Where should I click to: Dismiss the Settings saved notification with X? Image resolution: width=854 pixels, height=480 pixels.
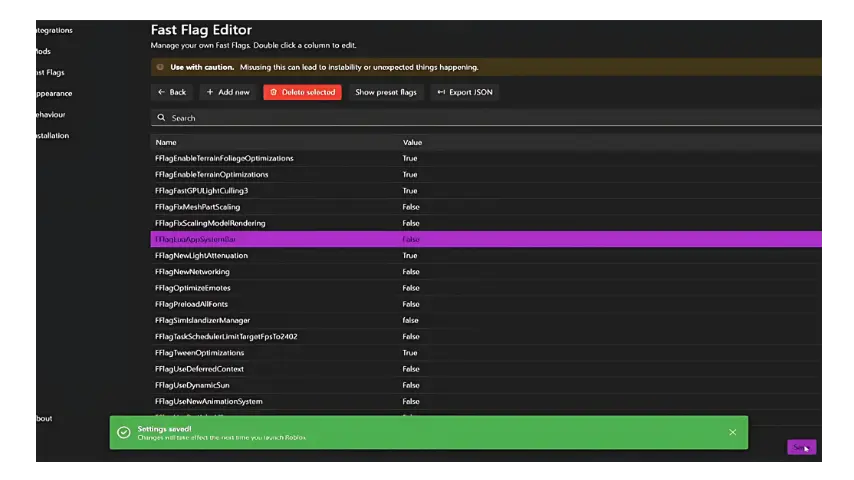(732, 432)
